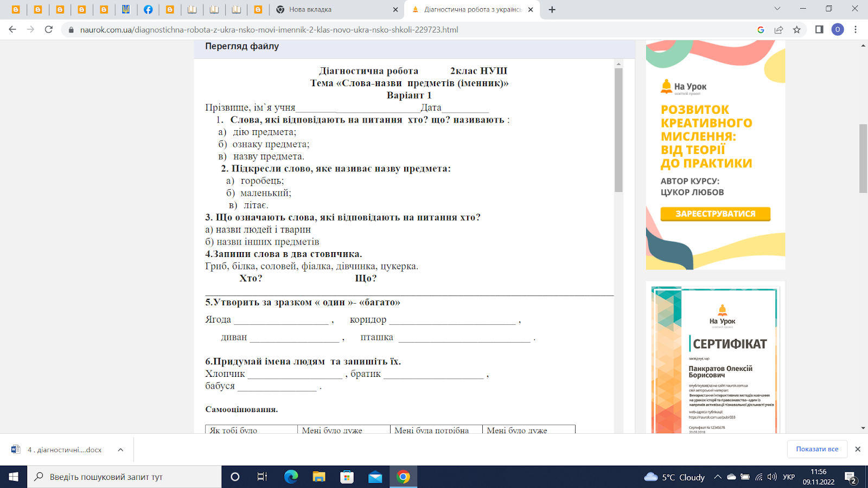Expand options for the downloaded docx file
Screen dimensions: 868x488
[x=120, y=450]
